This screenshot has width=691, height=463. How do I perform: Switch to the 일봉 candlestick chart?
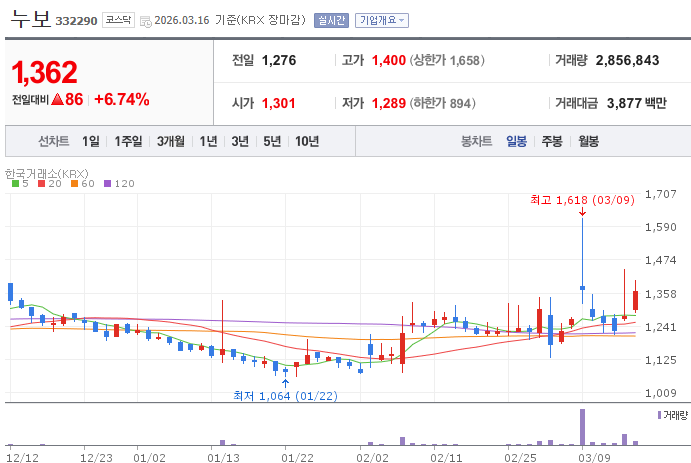point(516,141)
